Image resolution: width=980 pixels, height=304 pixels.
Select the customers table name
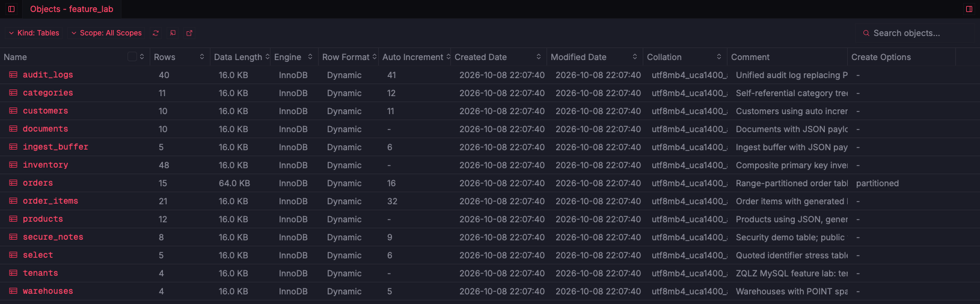tap(46, 111)
